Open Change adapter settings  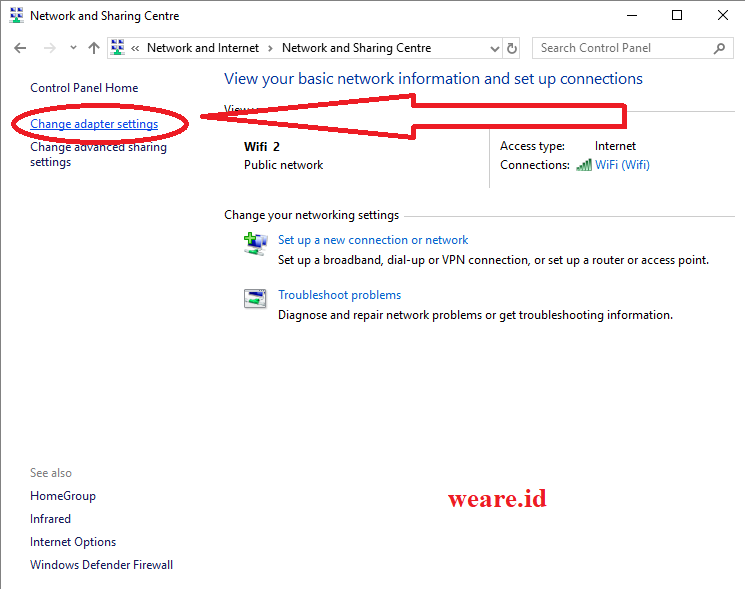coord(94,124)
